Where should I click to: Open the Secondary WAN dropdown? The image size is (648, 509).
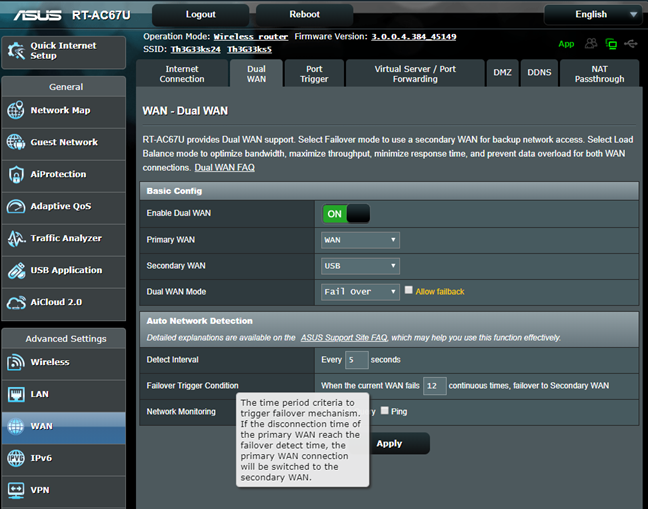click(x=360, y=266)
